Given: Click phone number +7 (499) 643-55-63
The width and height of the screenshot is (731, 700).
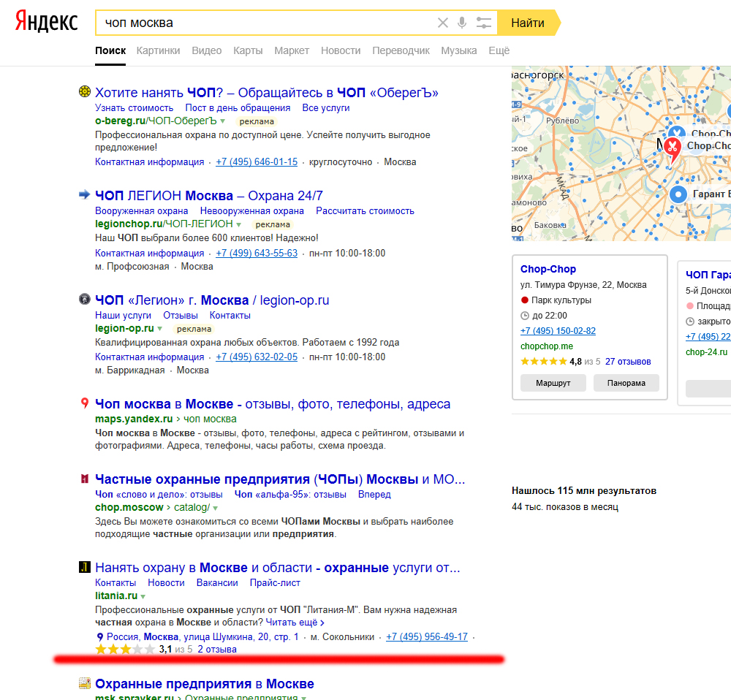Looking at the screenshot, I should (x=257, y=253).
